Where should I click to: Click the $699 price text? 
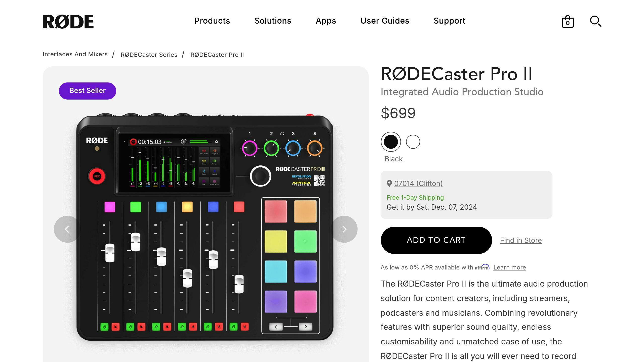[398, 113]
